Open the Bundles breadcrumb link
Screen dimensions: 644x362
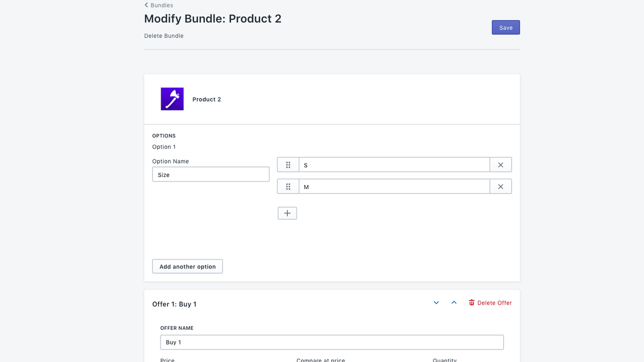[161, 5]
